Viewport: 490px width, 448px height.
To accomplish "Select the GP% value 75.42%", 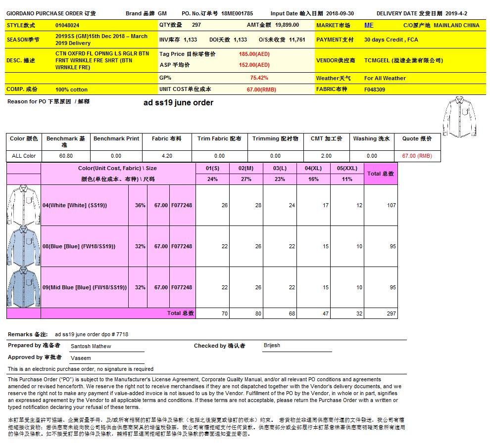I will pyautogui.click(x=259, y=78).
